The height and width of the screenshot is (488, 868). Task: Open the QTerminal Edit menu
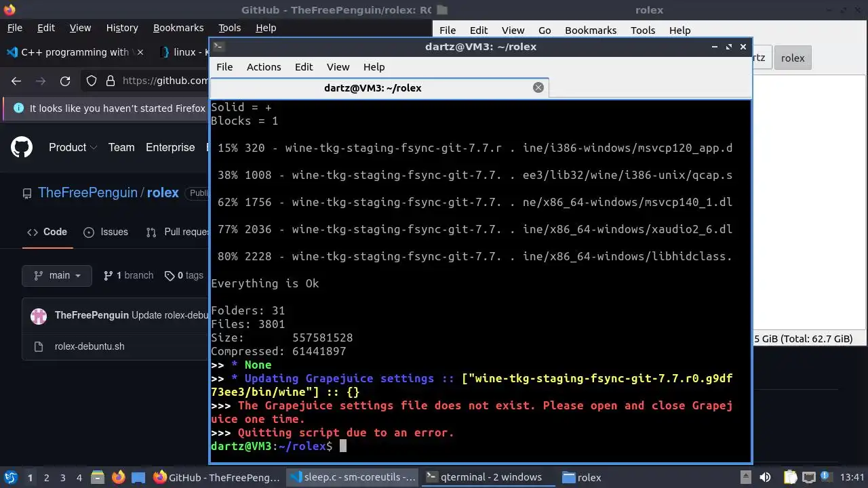(304, 66)
